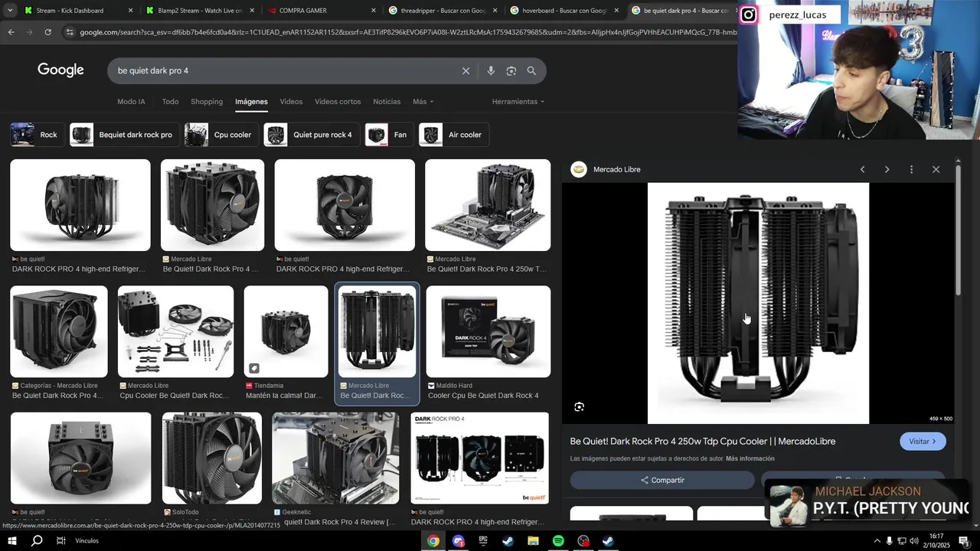The height and width of the screenshot is (551, 980).
Task: Click the Google logo
Action: 60,70
